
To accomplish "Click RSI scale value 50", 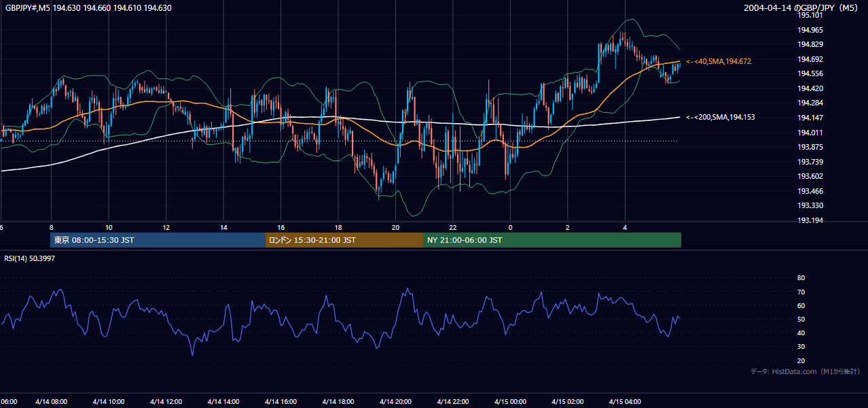I will (x=801, y=319).
